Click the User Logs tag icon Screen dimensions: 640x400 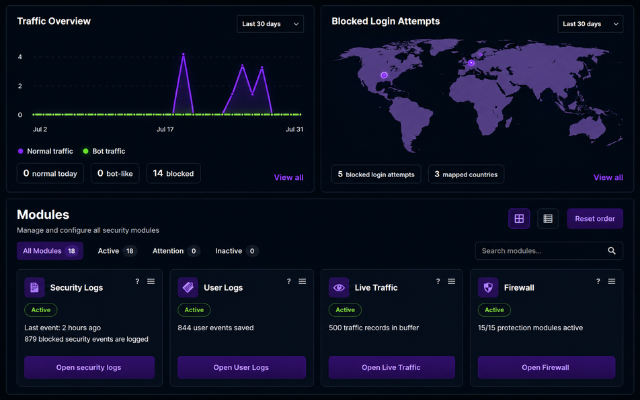click(x=188, y=288)
